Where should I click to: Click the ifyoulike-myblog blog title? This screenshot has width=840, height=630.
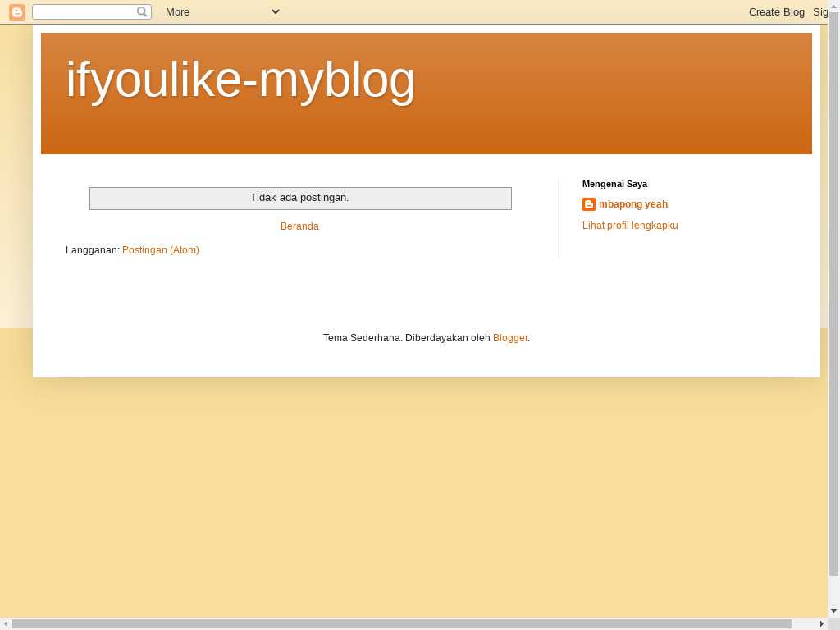pos(240,80)
